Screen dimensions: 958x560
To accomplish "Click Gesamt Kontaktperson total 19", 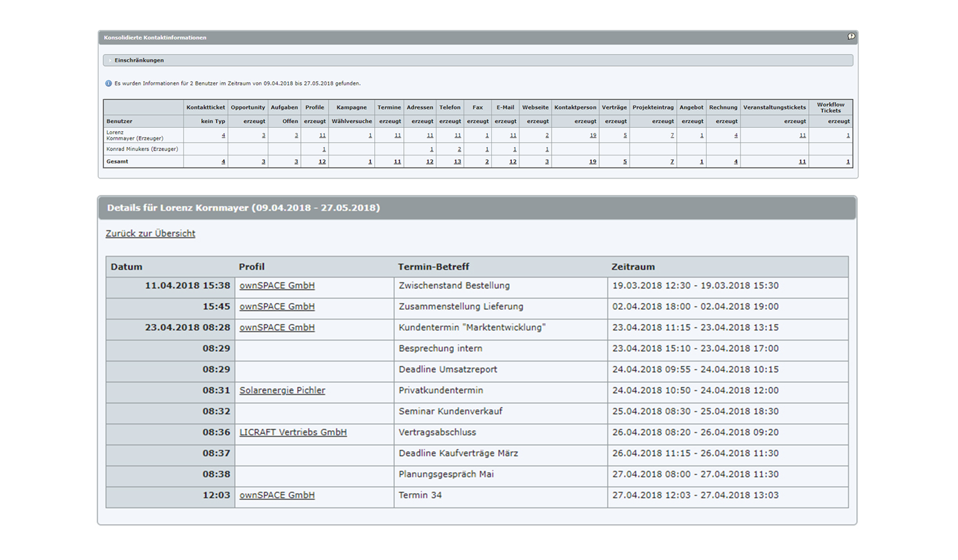I will (593, 161).
